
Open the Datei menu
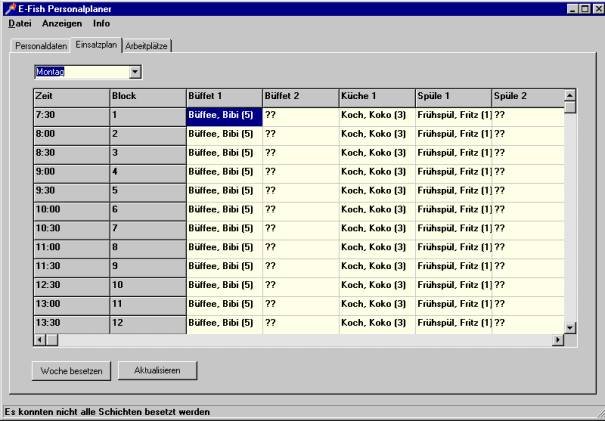(x=20, y=22)
